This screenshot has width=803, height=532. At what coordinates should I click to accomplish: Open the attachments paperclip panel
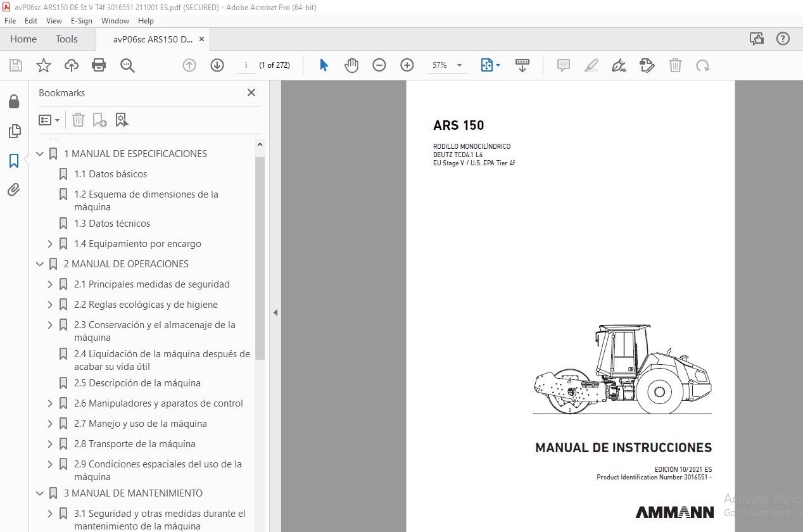coord(14,189)
